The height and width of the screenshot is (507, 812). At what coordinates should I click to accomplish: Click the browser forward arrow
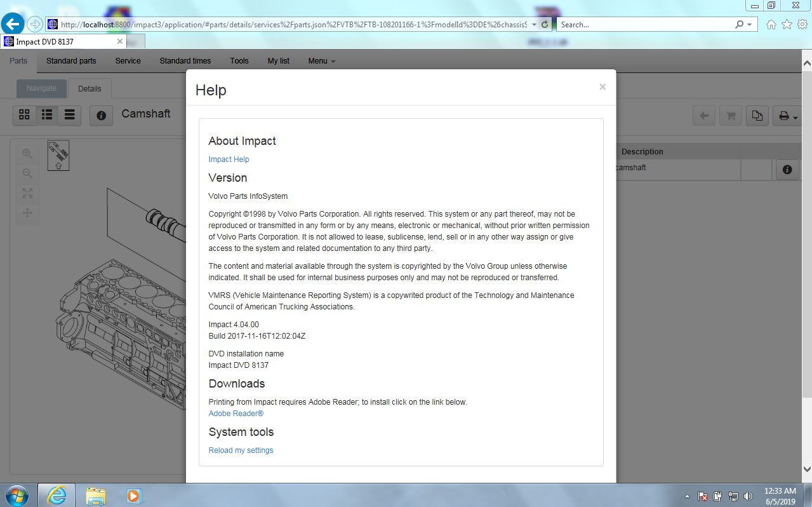(x=35, y=24)
